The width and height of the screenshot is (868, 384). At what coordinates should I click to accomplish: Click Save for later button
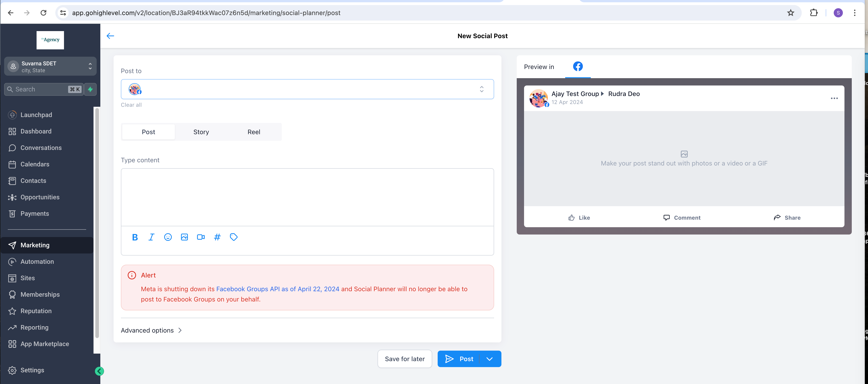[405, 359]
